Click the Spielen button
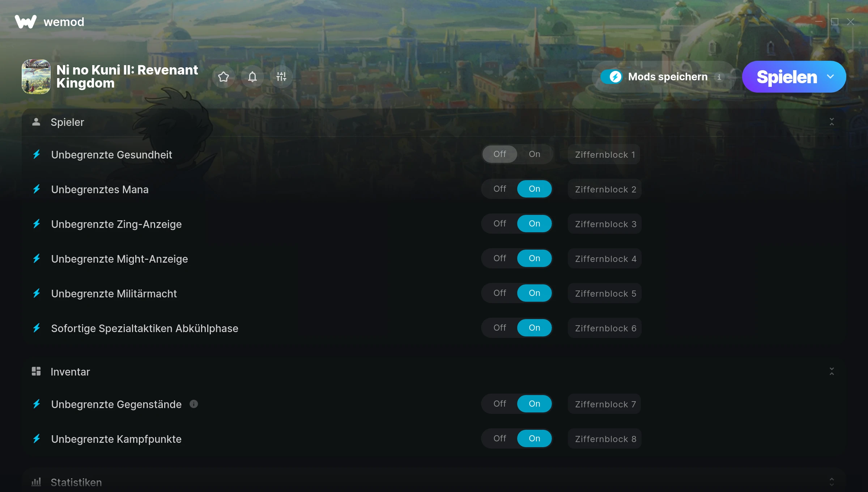 tap(787, 77)
